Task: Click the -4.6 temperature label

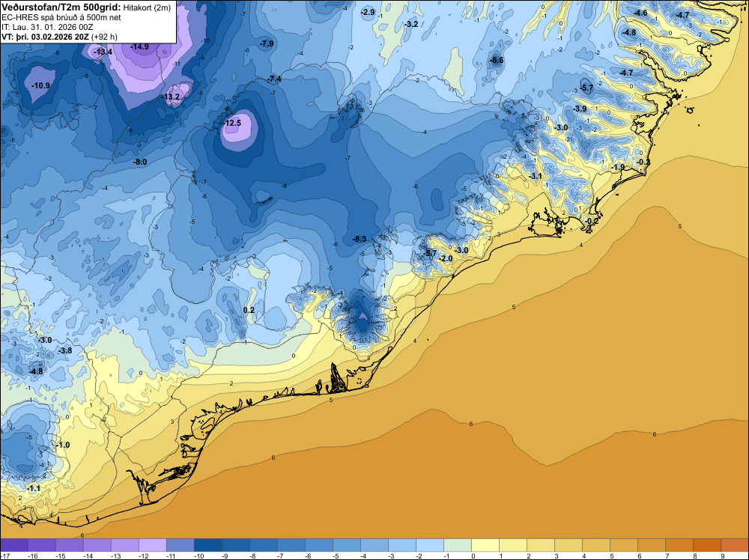Action: click(640, 13)
